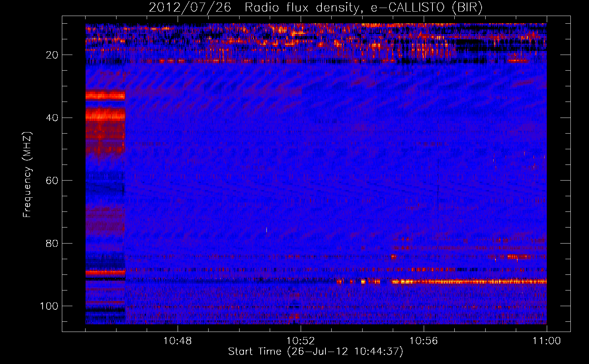Viewport: 589px width, 364px height.
Task: Click the 10:52 time tick label
Action: [x=301, y=341]
